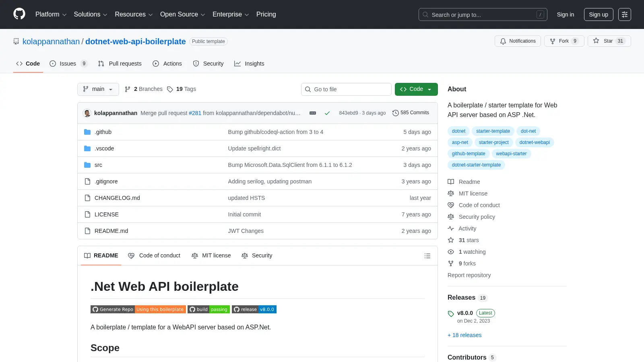Image resolution: width=644 pixels, height=362 pixels.
Task: Focus the Search or jump to field
Action: [x=483, y=14]
